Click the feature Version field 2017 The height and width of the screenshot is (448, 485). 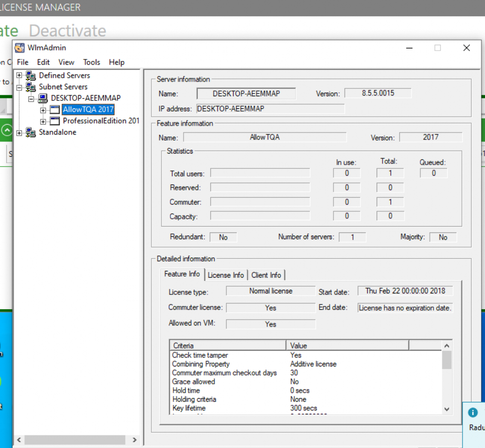431,137
